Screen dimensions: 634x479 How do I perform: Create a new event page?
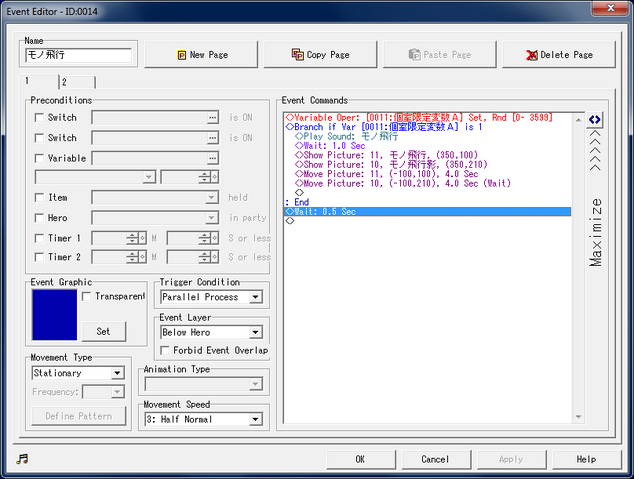(x=201, y=55)
